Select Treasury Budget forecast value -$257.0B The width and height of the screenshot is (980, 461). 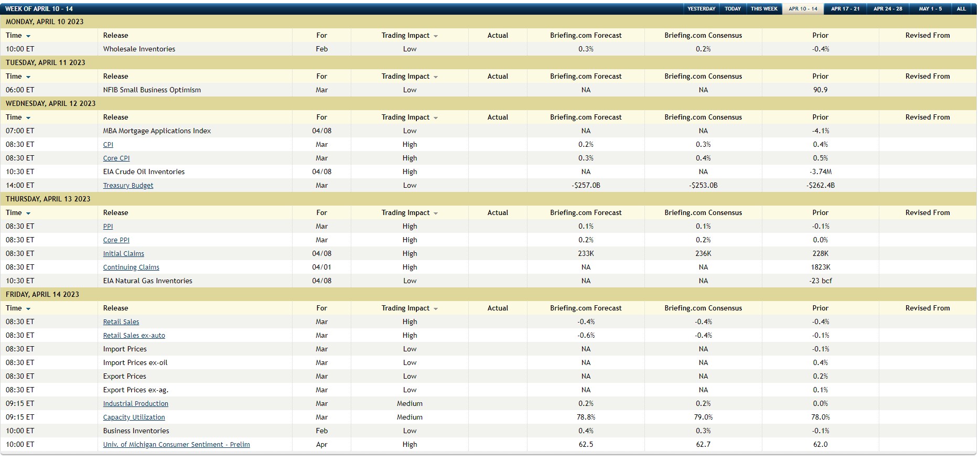[586, 185]
